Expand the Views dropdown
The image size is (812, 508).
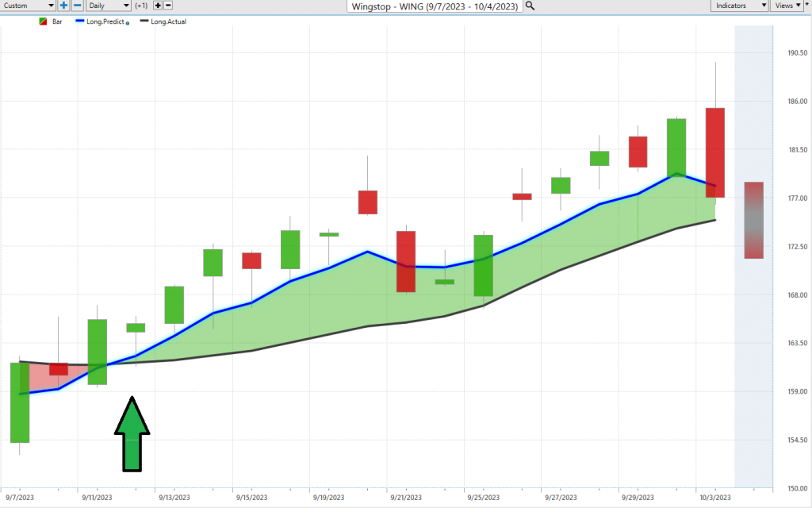pos(787,6)
